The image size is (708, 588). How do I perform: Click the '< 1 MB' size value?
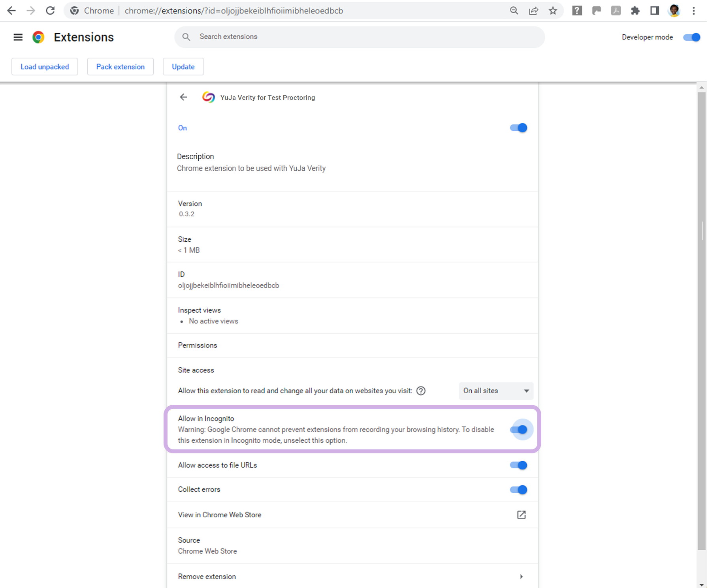click(x=189, y=250)
